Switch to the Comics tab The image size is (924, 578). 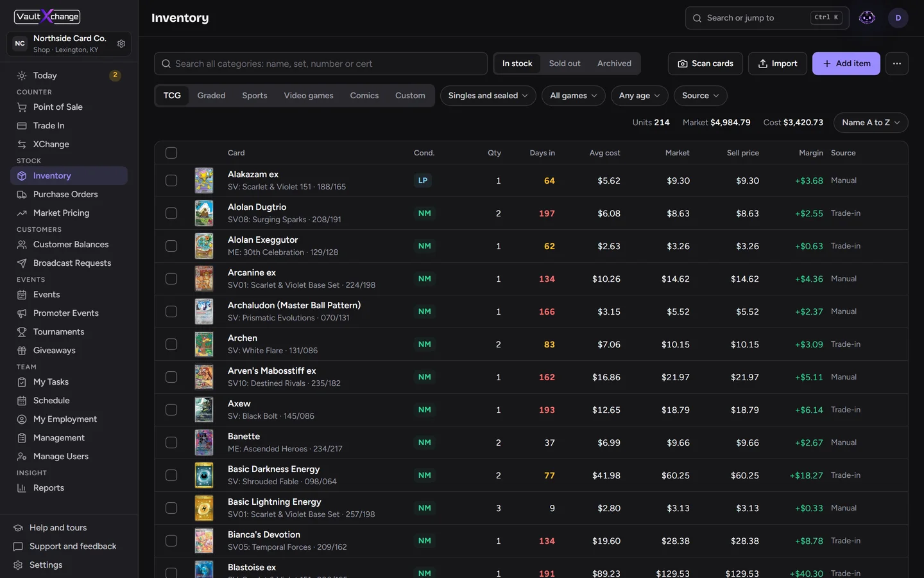pos(364,96)
